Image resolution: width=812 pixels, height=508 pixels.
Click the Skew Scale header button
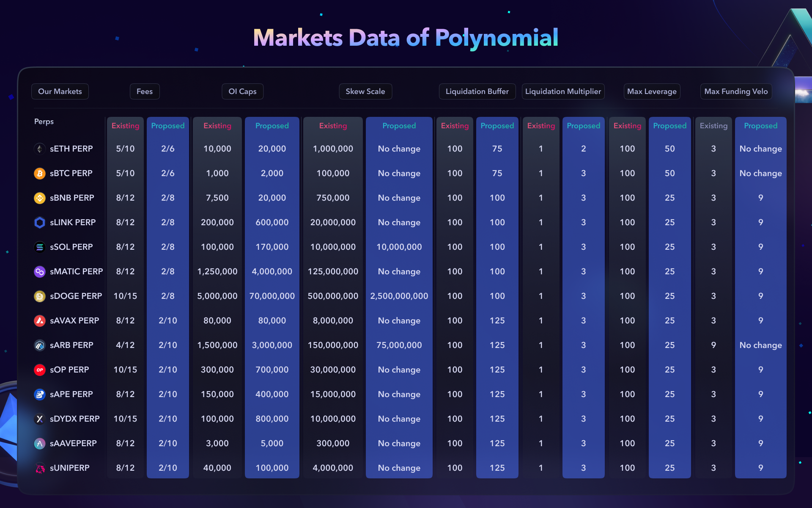pyautogui.click(x=365, y=91)
